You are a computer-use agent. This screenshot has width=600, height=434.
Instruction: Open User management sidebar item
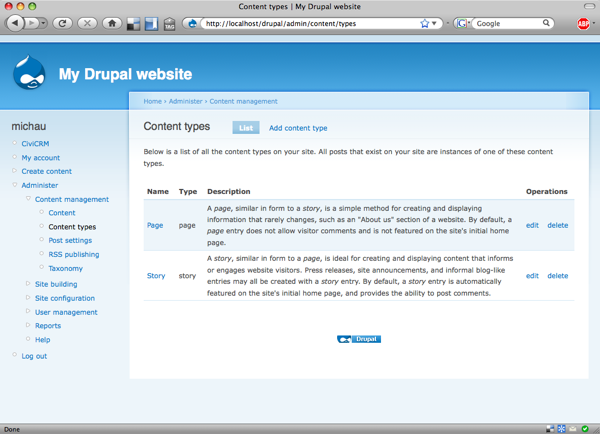click(66, 312)
